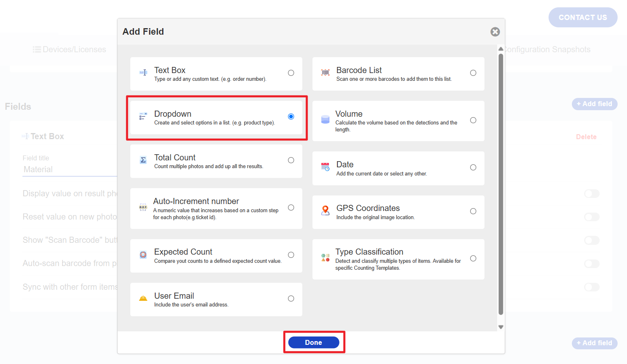Viewport: 627px width, 364px height.
Task: Select the Auto-Increment number radio button
Action: coord(291,208)
